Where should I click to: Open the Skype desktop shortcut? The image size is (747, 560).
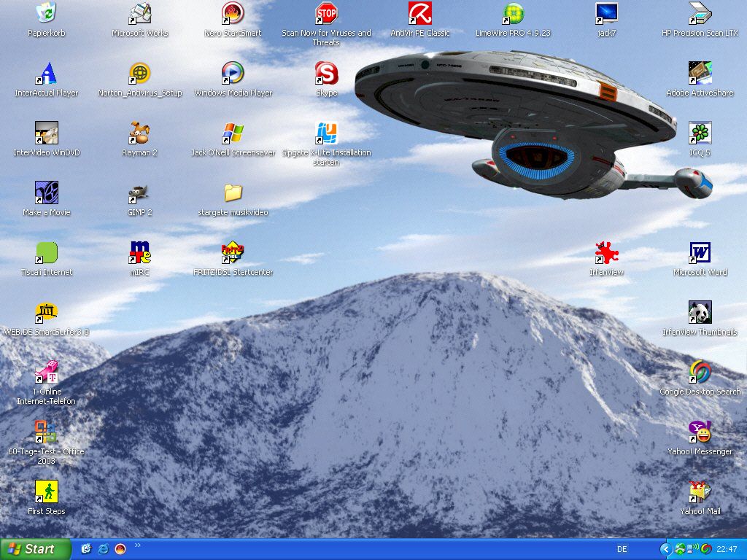(x=326, y=73)
